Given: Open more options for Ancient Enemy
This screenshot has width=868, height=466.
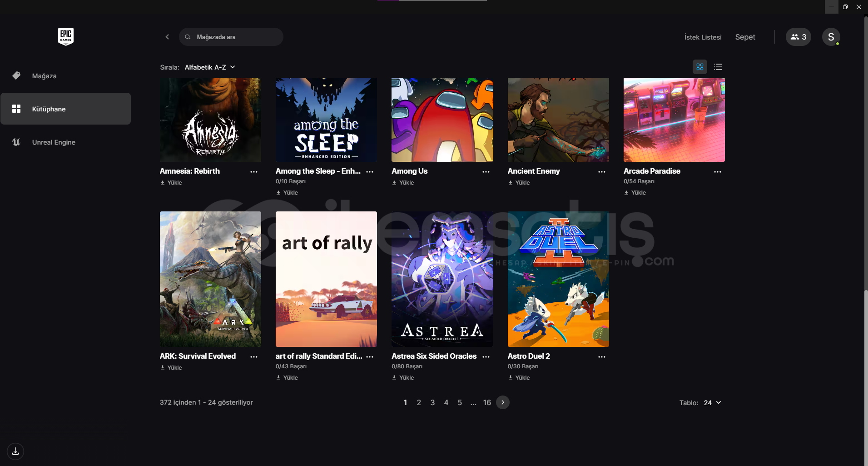Looking at the screenshot, I should 602,172.
